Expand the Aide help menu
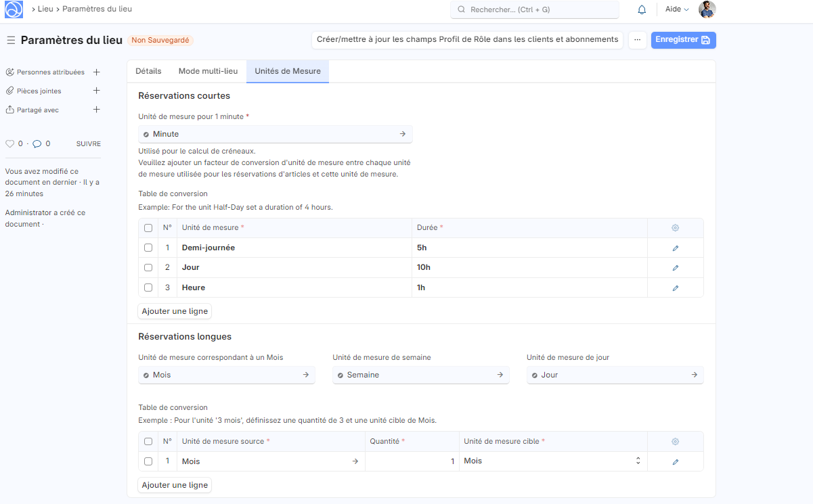Image resolution: width=813 pixels, height=504 pixels. point(677,9)
